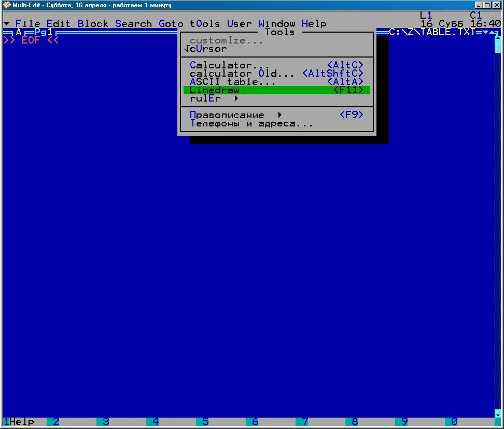Image resolution: width=504 pixels, height=429 pixels.
Task: Click function key 9 in bottom bar
Action: [404, 421]
